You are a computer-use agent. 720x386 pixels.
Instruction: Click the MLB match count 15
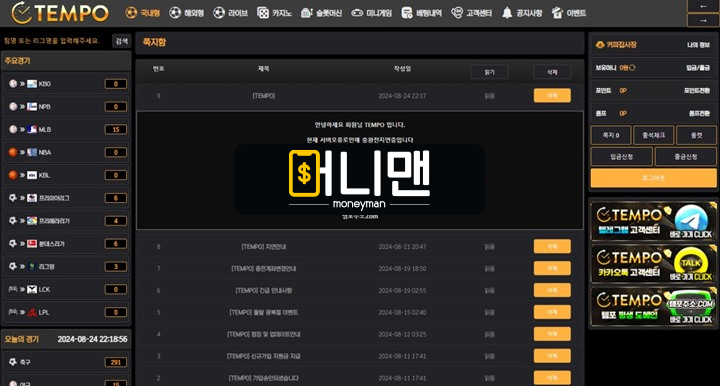(116, 129)
